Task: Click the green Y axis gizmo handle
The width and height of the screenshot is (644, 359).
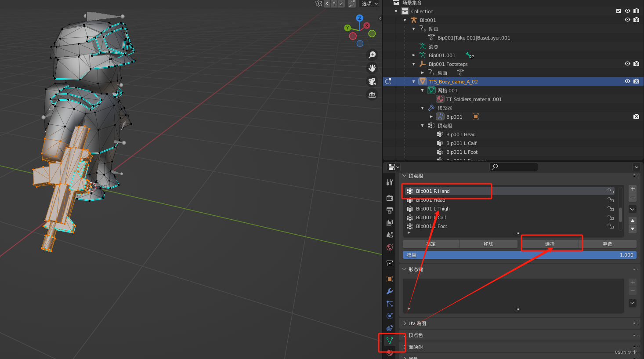Action: (347, 28)
